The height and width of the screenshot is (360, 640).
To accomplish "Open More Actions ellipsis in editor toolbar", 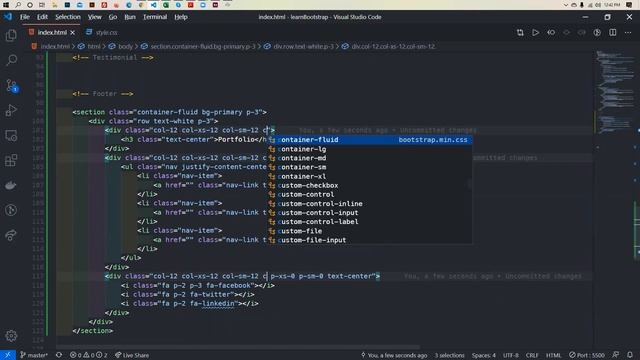I will (628, 32).
